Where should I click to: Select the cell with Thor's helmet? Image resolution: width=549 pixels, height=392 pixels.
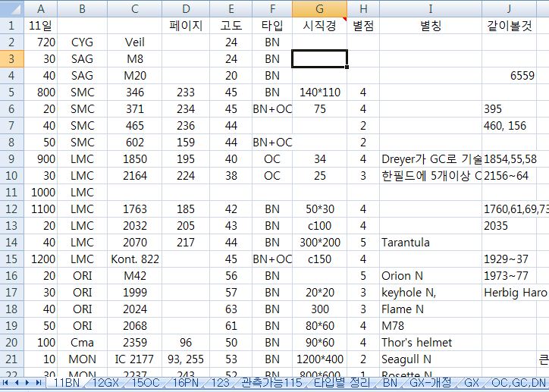(x=430, y=343)
